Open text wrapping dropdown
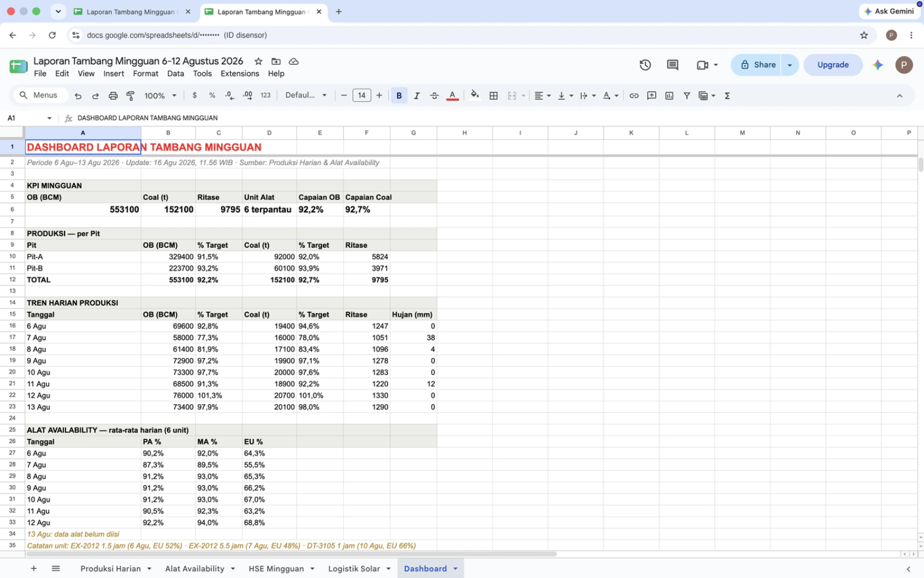 [587, 96]
